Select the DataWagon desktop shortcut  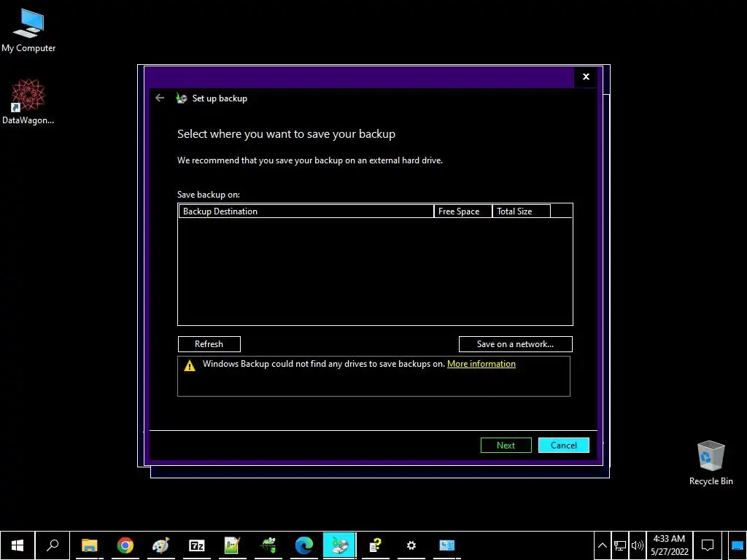(28, 102)
